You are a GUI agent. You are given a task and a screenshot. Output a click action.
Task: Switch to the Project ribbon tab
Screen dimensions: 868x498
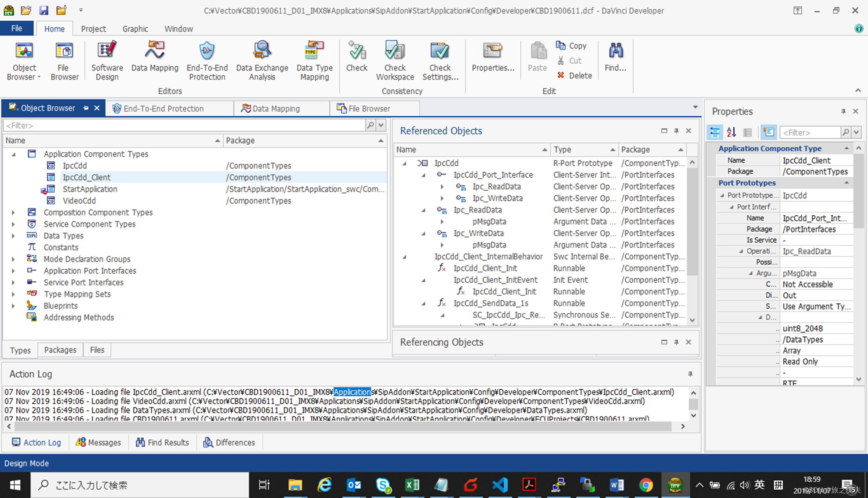click(93, 29)
